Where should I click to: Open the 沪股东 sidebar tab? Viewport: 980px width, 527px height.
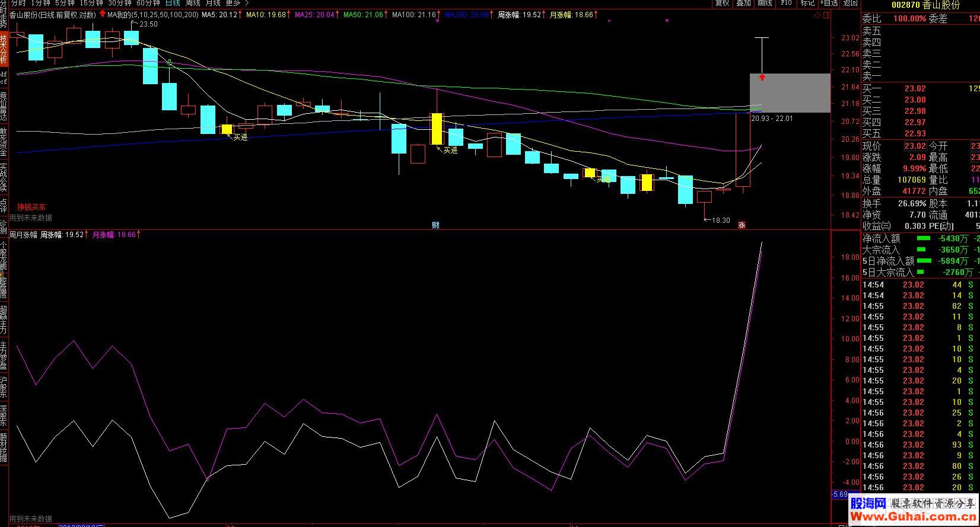4,387
